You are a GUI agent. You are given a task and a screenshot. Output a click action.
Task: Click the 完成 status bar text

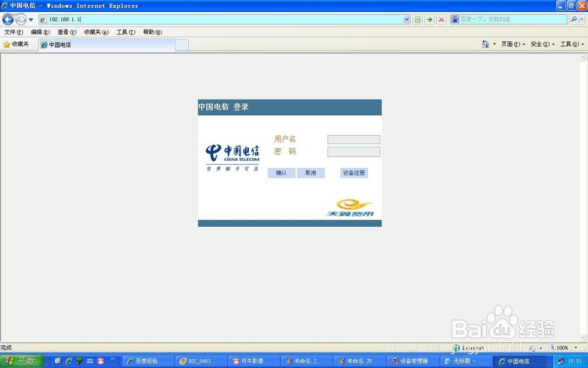point(6,348)
